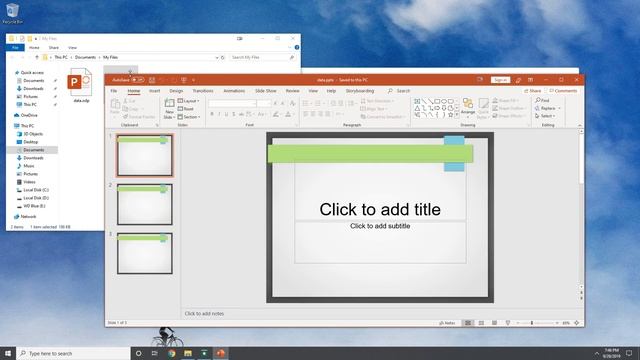Switch to the Insert ribbon tab
This screenshot has width=640, height=360.
pos(154,91)
